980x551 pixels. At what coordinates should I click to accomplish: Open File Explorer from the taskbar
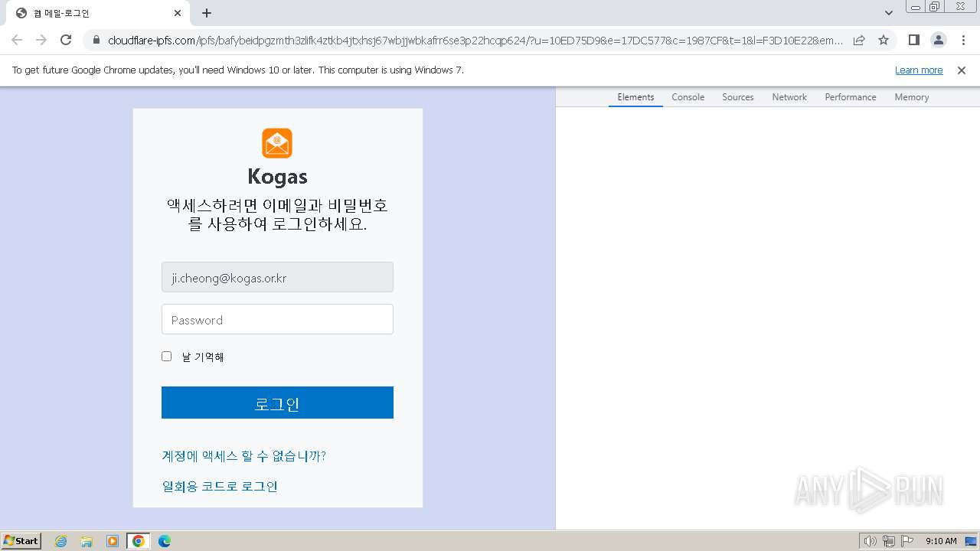point(87,541)
